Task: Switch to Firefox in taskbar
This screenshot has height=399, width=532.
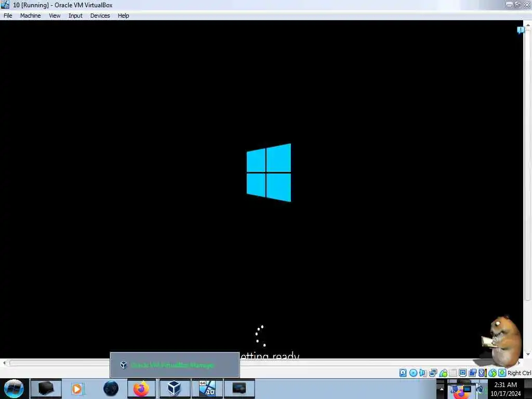Action: pyautogui.click(x=141, y=389)
